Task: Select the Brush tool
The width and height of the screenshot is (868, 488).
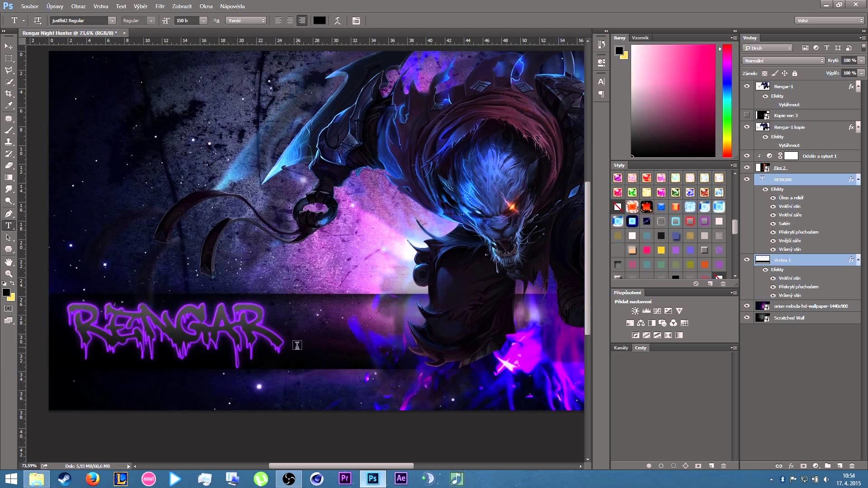Action: click(9, 130)
